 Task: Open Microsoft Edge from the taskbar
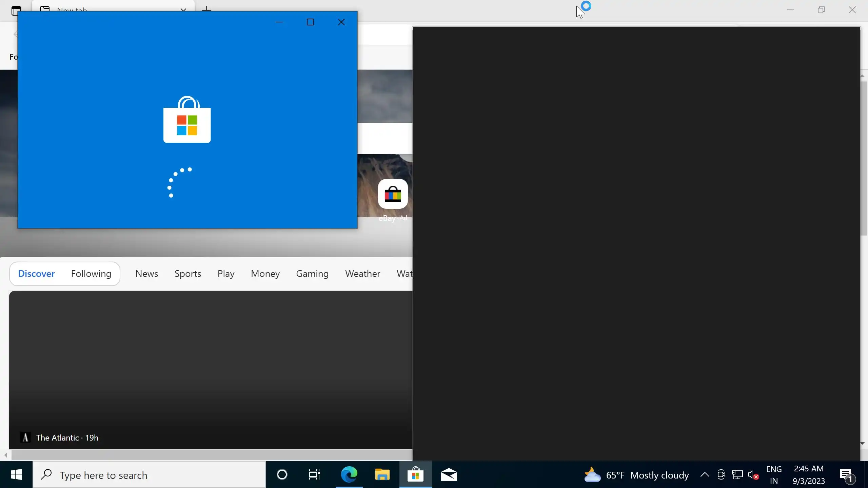349,475
